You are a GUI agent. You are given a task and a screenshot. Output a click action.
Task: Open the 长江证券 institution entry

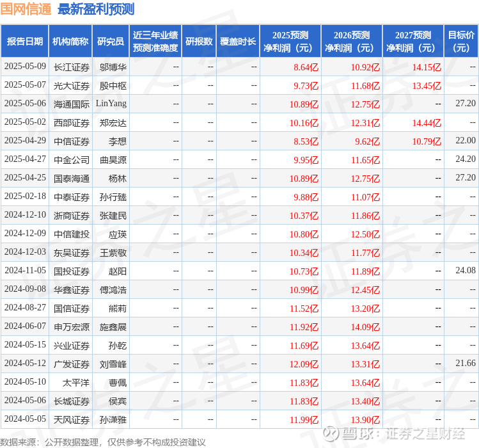(72, 67)
